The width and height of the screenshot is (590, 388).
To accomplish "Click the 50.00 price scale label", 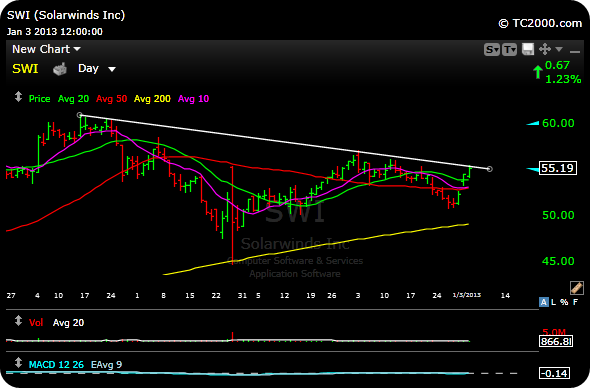I will click(558, 215).
